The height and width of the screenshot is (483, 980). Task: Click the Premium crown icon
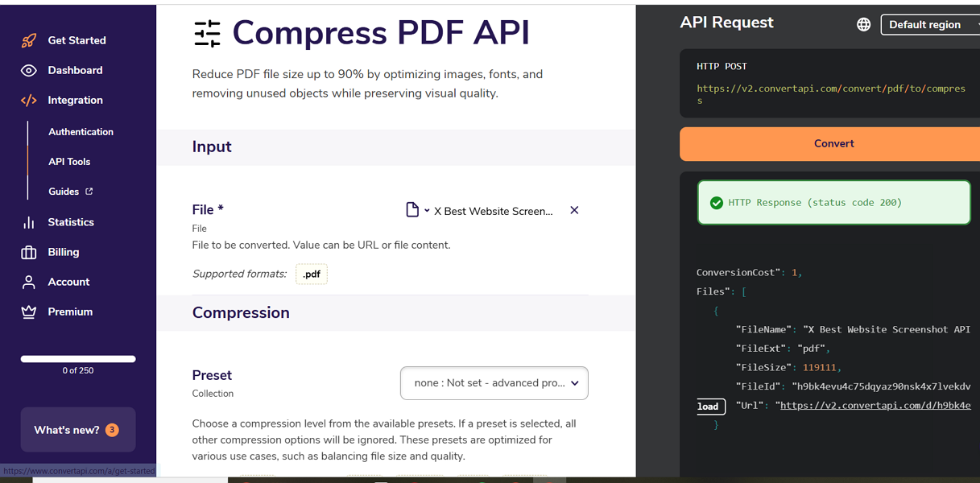29,312
